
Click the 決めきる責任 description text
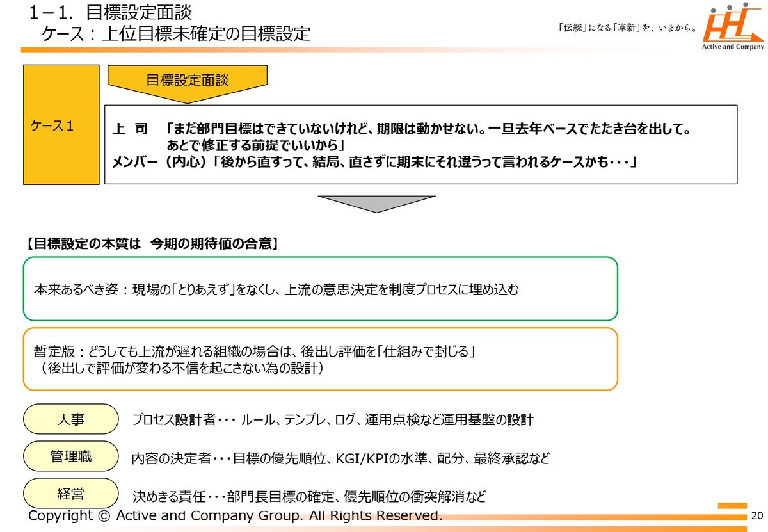[309, 496]
